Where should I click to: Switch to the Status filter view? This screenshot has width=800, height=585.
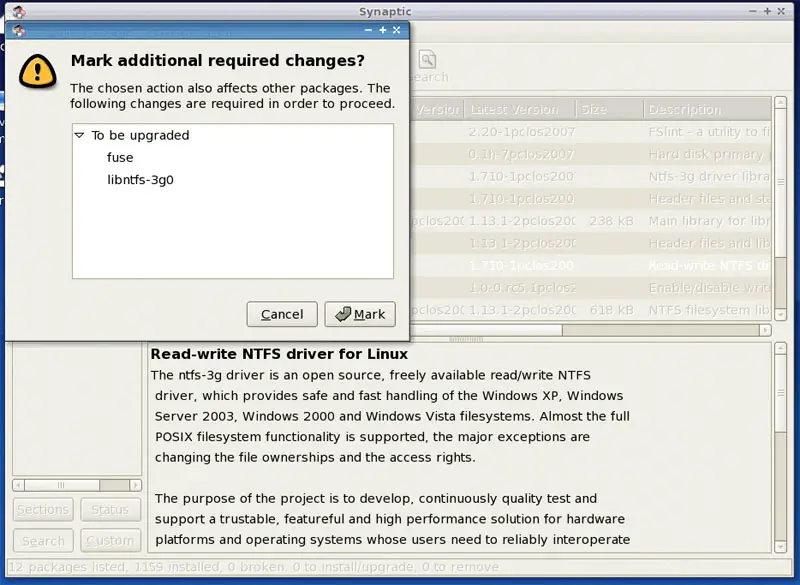tap(110, 509)
